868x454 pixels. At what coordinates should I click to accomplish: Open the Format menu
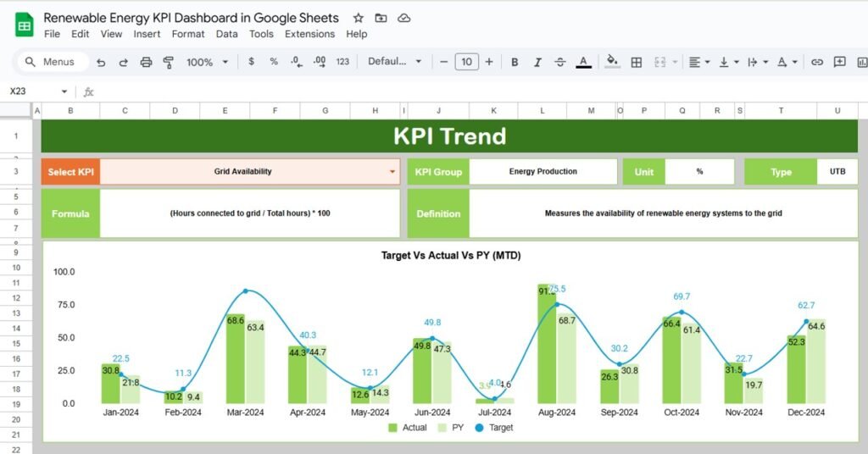188,34
